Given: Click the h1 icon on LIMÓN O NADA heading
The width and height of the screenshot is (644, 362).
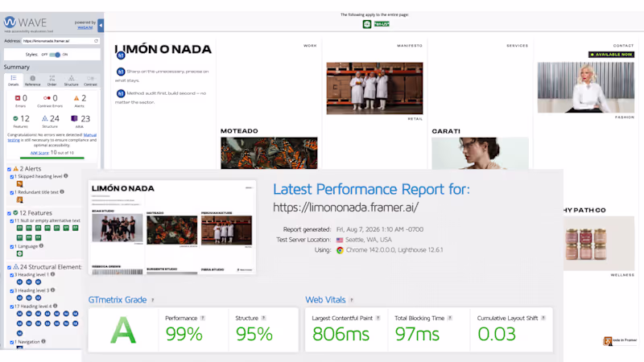Looking at the screenshot, I should point(121,55).
